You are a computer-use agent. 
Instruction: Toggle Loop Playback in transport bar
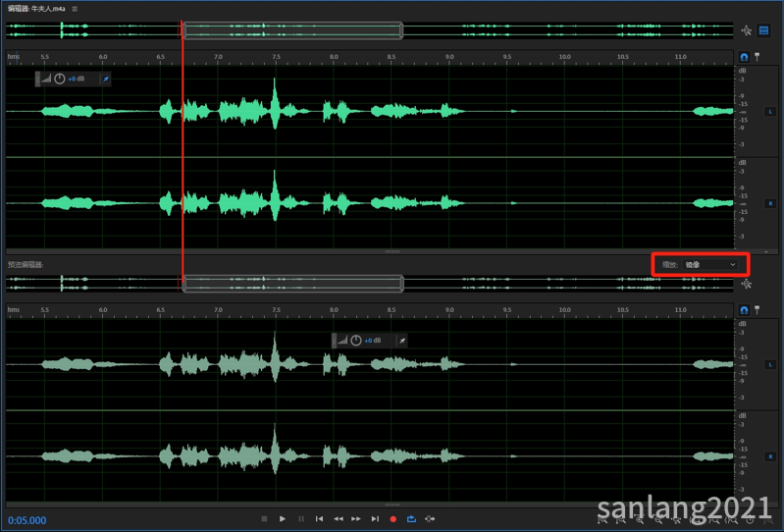(412, 518)
